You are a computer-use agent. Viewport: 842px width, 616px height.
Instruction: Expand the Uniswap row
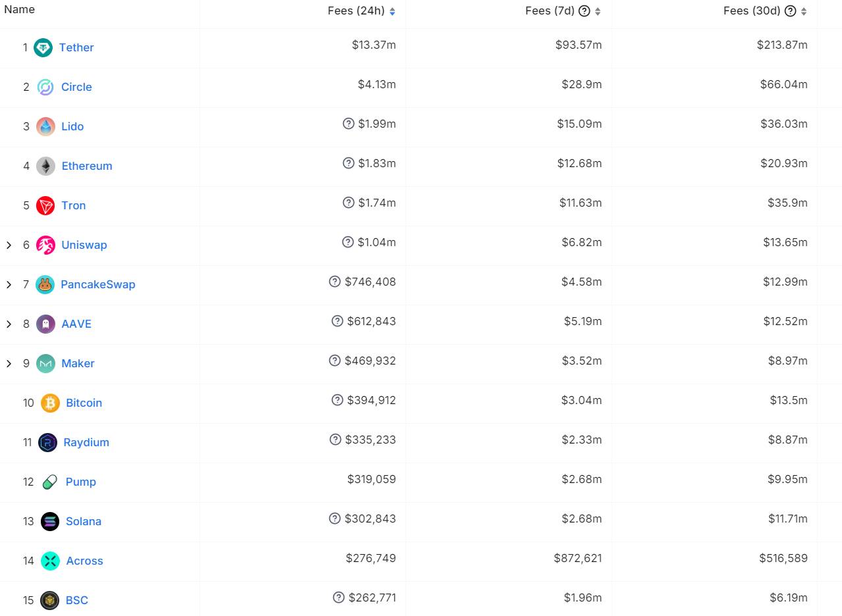[x=9, y=245]
